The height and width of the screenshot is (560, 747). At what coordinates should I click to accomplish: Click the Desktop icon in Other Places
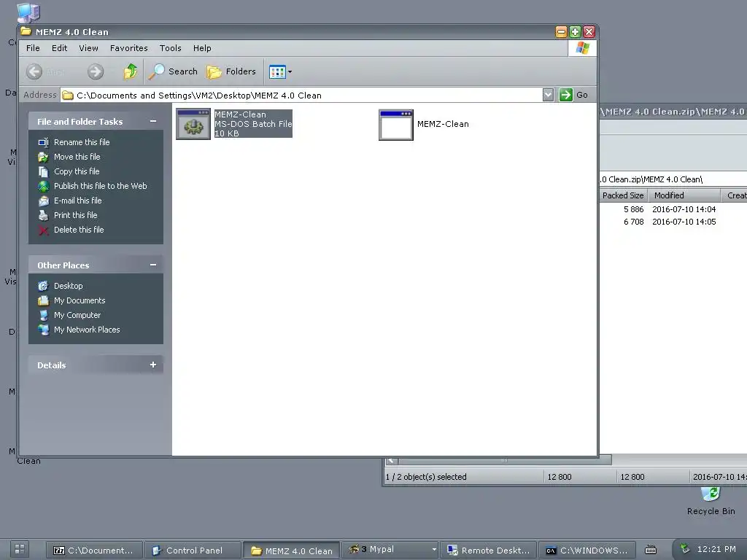tap(43, 286)
